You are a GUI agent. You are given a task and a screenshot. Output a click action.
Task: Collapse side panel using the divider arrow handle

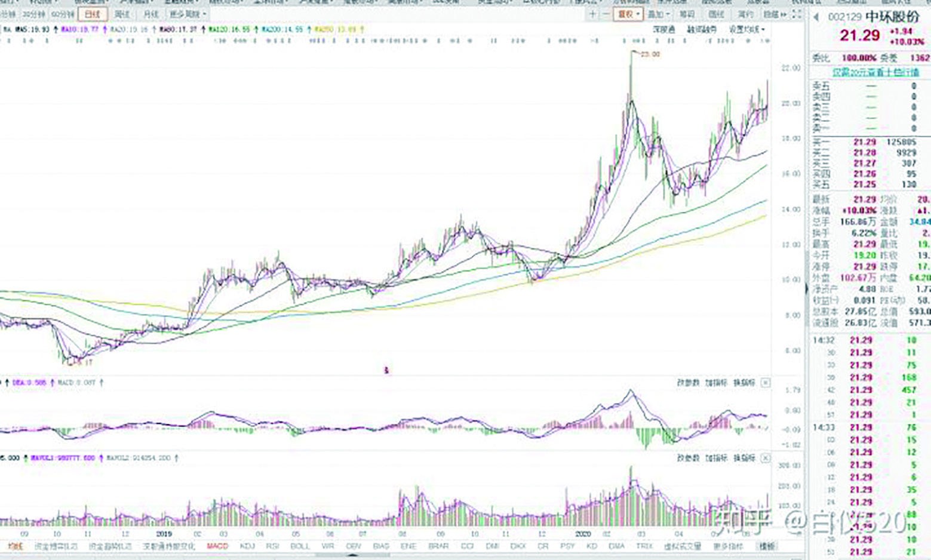806,289
